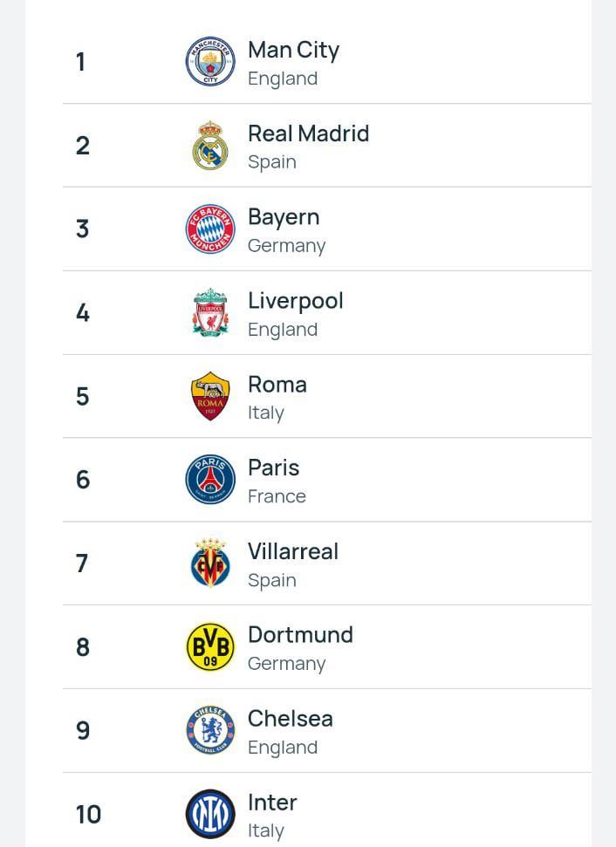Click the AS Roma wolf emblem
This screenshot has height=847, width=616.
209,396
